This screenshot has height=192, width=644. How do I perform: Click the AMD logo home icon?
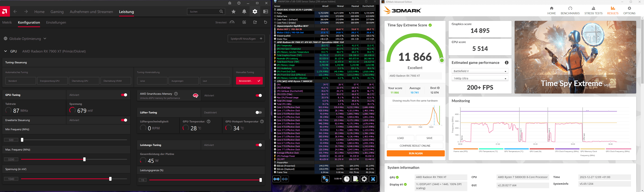click(x=5, y=11)
